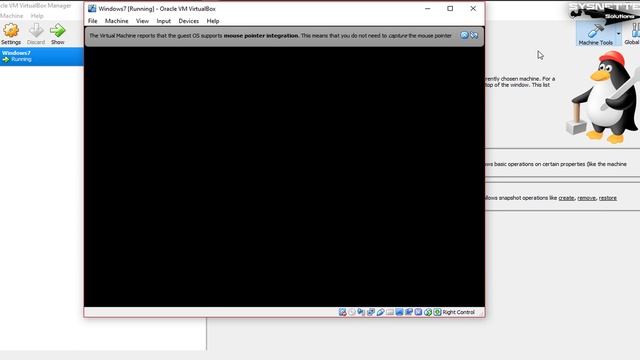Open the Help menu of the VM window
The height and width of the screenshot is (360, 640).
click(x=213, y=21)
